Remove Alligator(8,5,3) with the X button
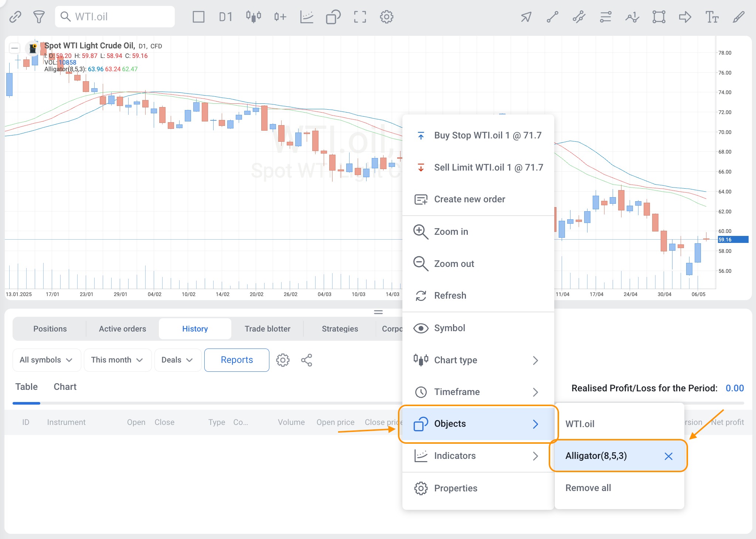This screenshot has height=539, width=756. pyautogui.click(x=668, y=456)
